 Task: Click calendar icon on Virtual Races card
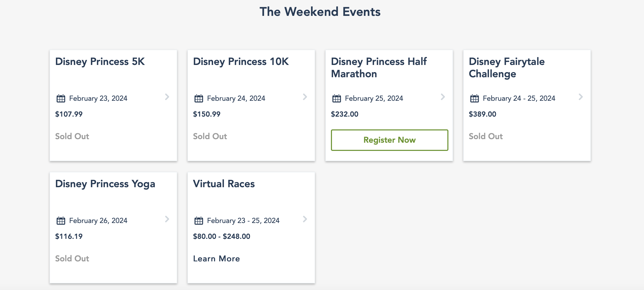[199, 221]
